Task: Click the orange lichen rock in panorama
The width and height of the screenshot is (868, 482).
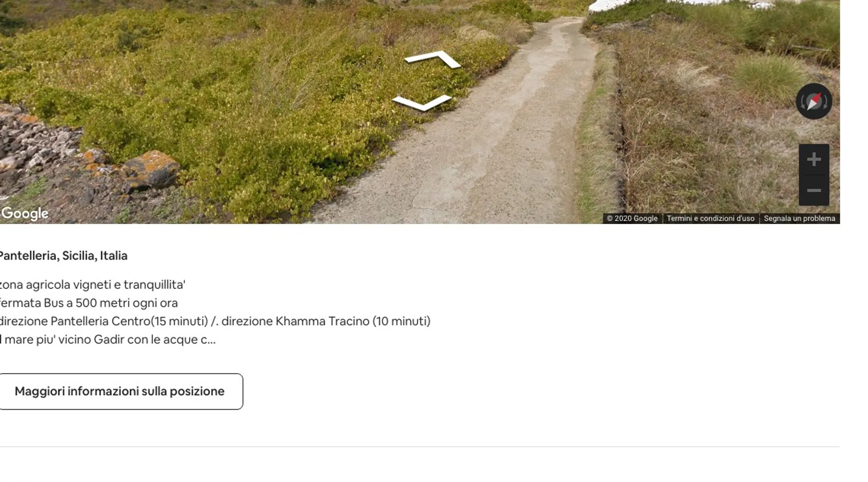Action: click(152, 169)
